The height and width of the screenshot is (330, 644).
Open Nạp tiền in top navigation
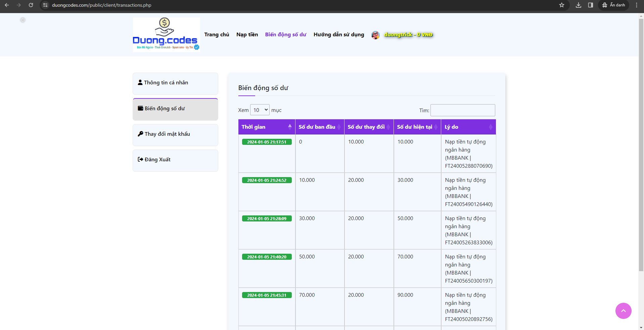point(247,35)
